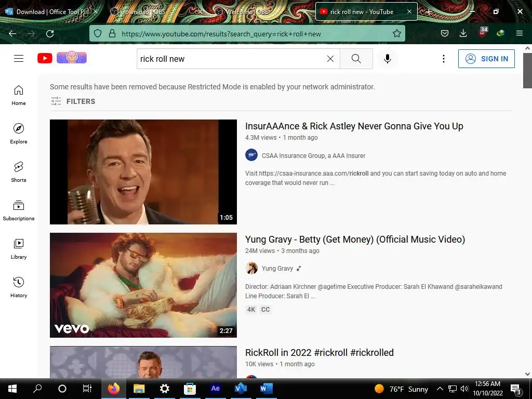
Task: Open Firefox downloads panel
Action: click(463, 33)
